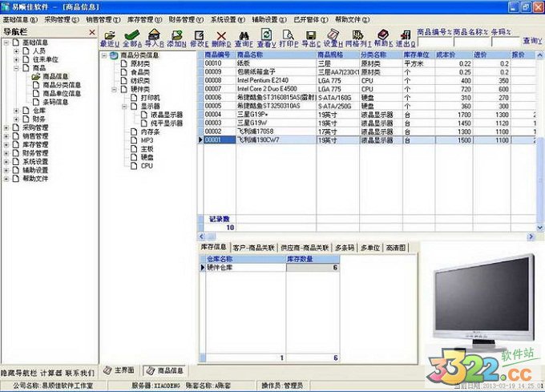Expand the 往来单位 node in navigation
The image size is (545, 392).
[x=16, y=59]
